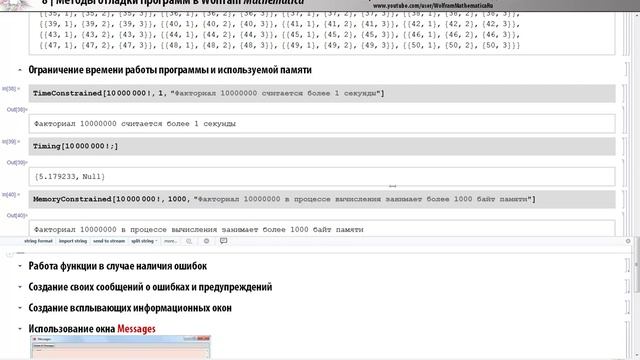Click the MemoryConstrained output text about 1000 байт
The width and height of the screenshot is (640, 360).
(x=199, y=229)
